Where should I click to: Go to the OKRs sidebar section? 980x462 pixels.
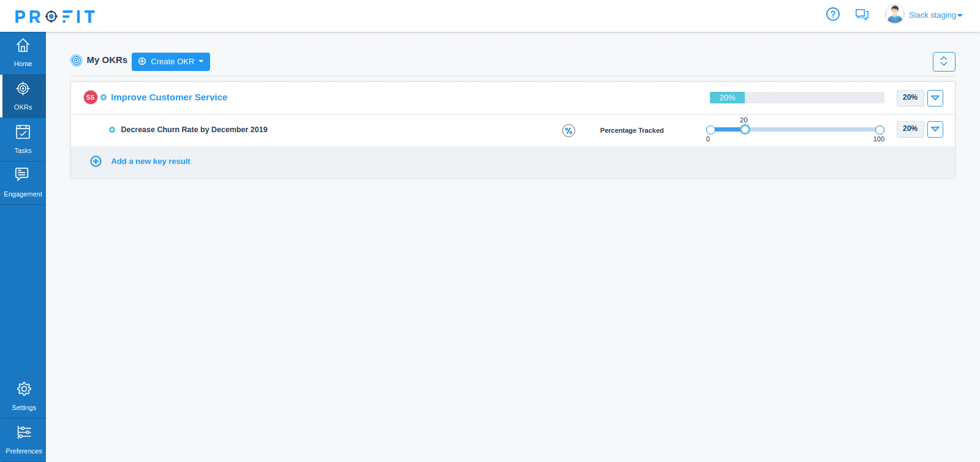pyautogui.click(x=23, y=96)
